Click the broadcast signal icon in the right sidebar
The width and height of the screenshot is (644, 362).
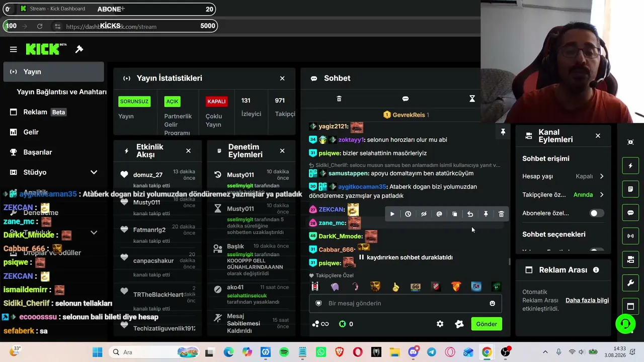tap(631, 236)
